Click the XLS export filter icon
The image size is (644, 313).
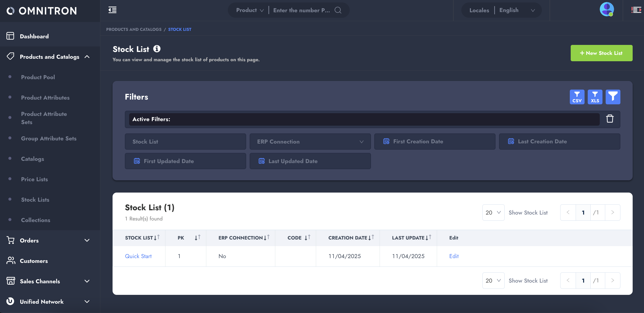tap(595, 97)
